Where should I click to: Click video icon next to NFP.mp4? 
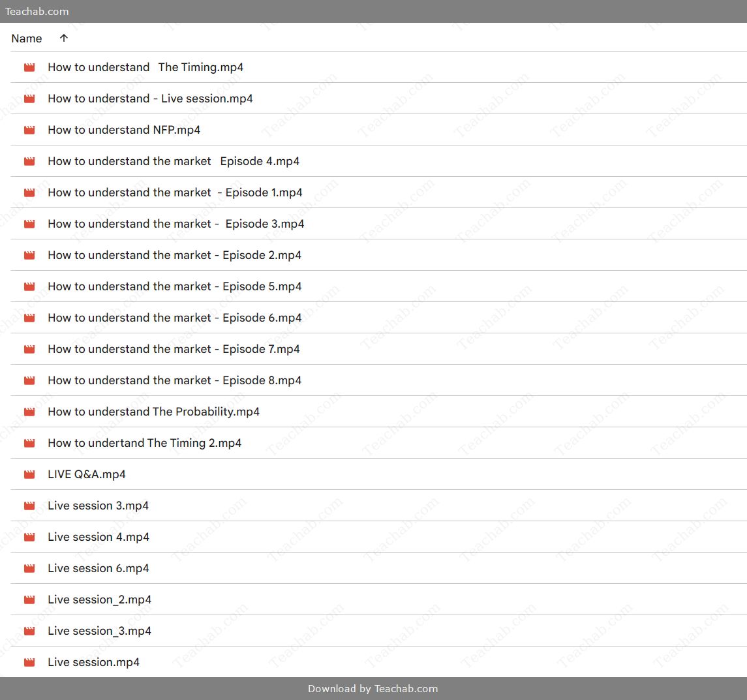click(x=29, y=130)
